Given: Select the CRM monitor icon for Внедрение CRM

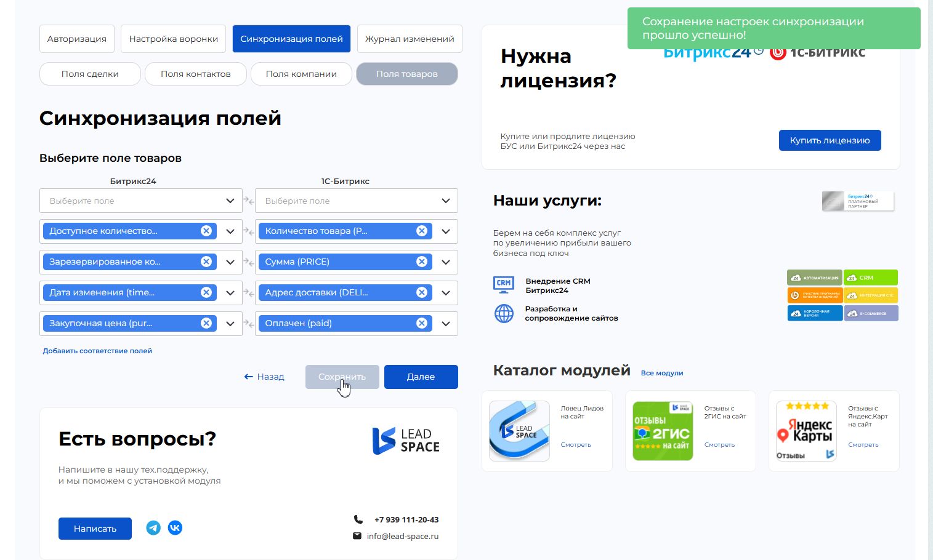Looking at the screenshot, I should pyautogui.click(x=504, y=284).
